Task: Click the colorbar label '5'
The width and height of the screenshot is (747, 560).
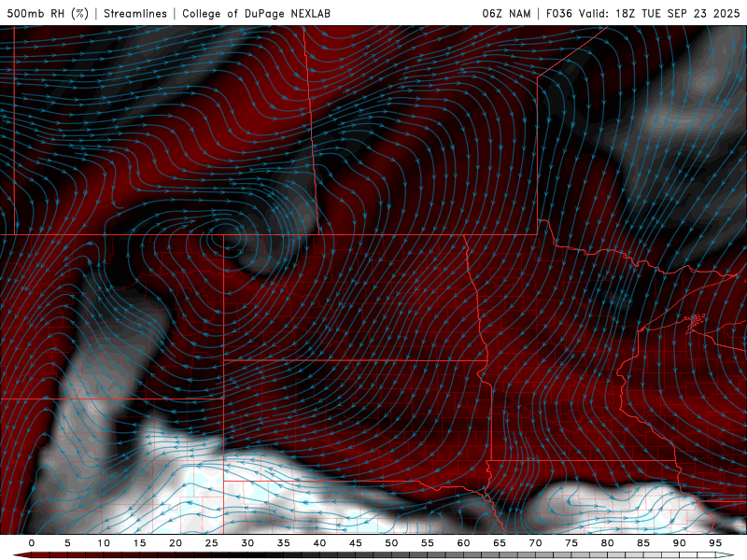Action: click(67, 543)
